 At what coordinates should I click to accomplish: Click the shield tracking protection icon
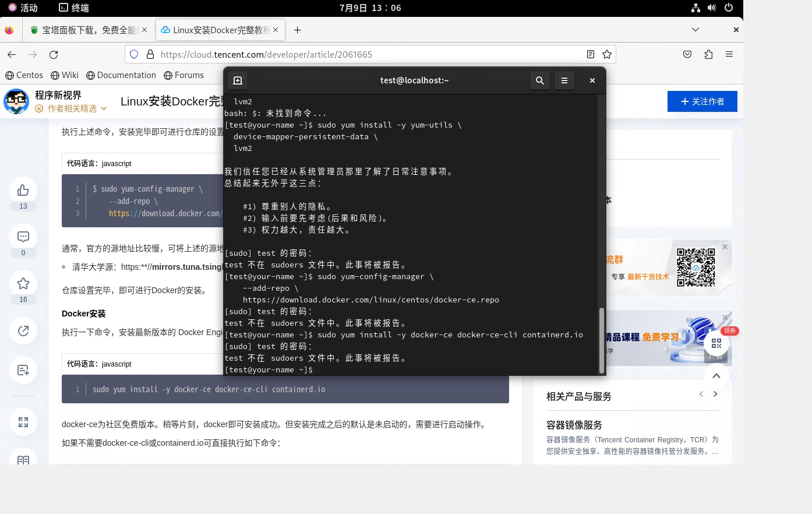coord(134,54)
